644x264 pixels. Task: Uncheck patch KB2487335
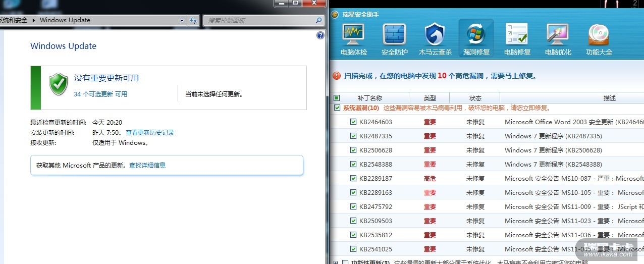pyautogui.click(x=353, y=136)
